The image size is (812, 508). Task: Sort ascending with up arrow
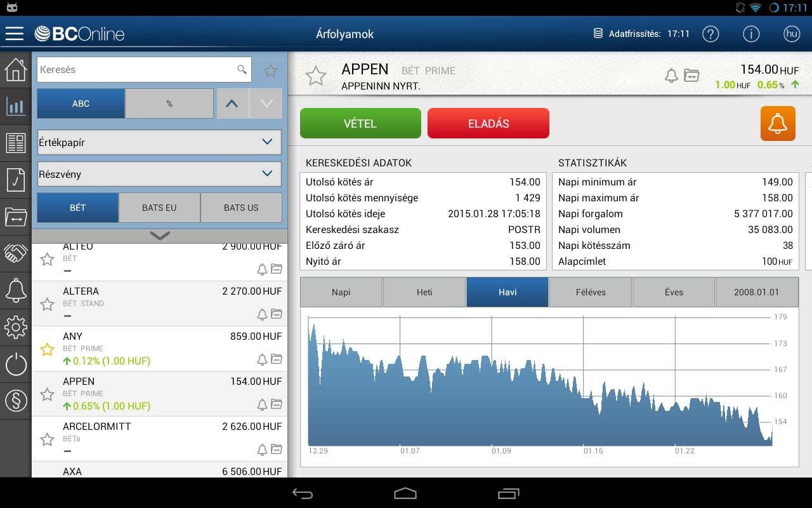pyautogui.click(x=232, y=104)
